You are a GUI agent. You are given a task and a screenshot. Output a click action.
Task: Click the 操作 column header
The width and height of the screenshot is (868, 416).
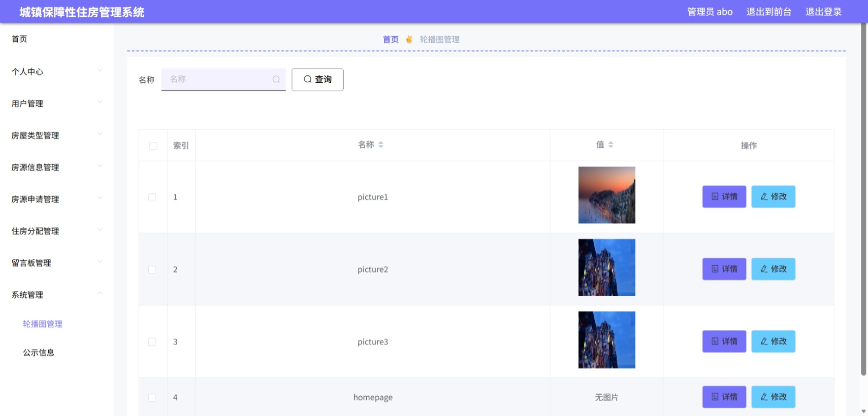(x=749, y=145)
